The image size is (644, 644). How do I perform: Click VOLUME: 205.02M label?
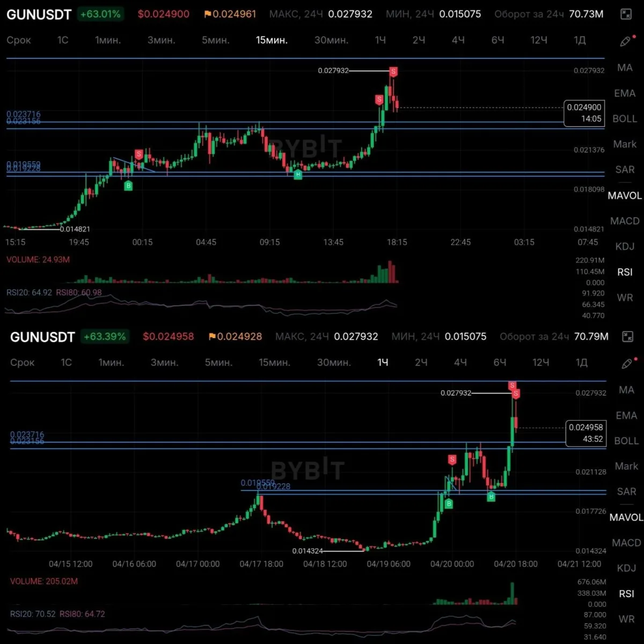click(44, 581)
